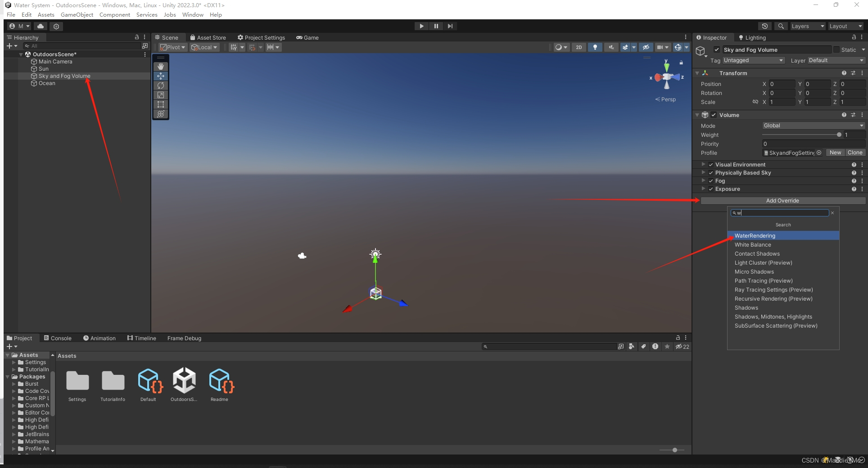Image resolution: width=868 pixels, height=468 pixels.
Task: Disable the Exposure override checkbox
Action: point(711,189)
